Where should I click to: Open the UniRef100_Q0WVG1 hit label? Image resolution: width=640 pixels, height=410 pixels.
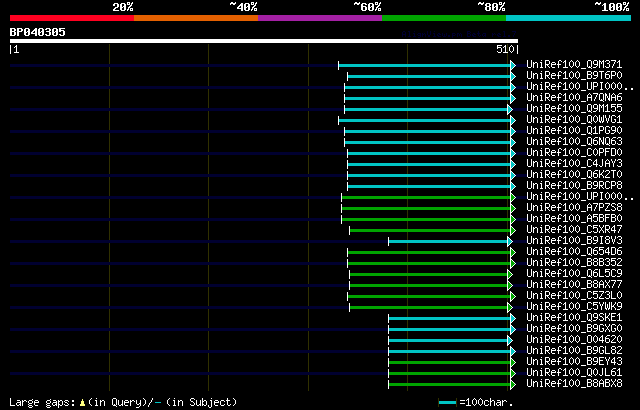(x=574, y=120)
